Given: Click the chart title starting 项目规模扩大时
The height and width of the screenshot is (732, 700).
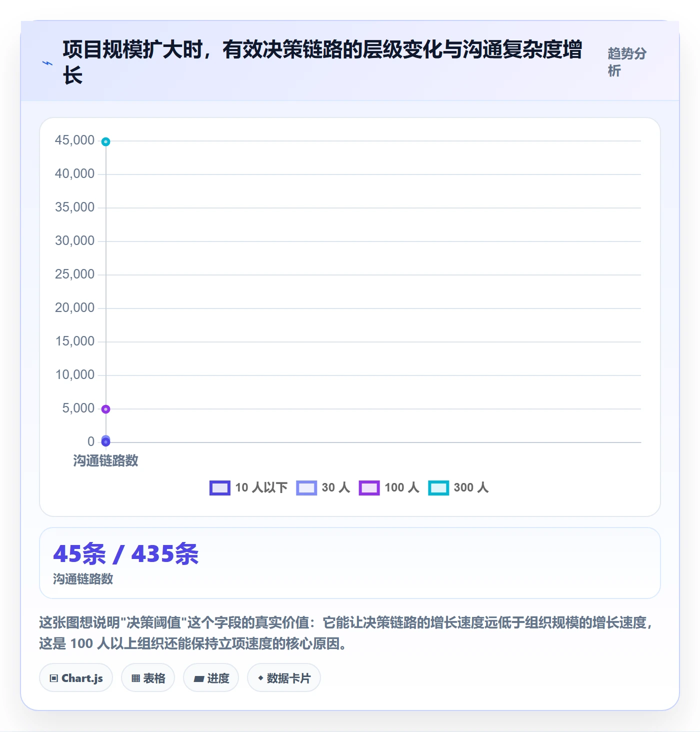Looking at the screenshot, I should 322,62.
